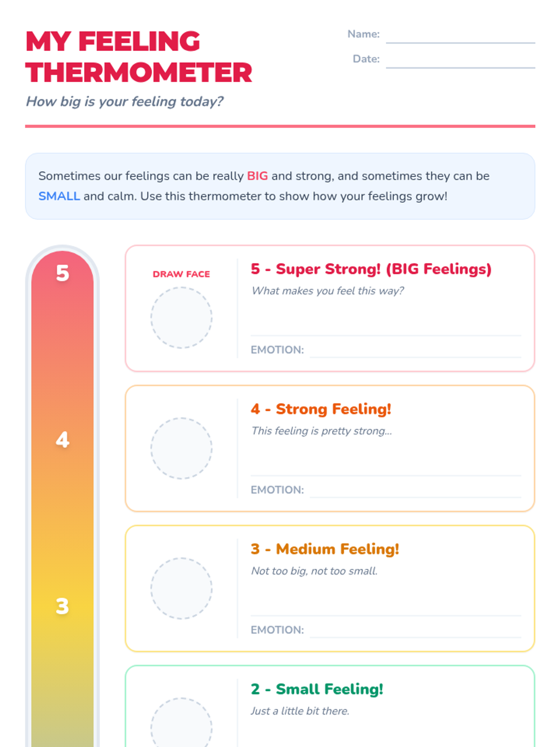Click the "4 - Strong Feeling!" heading
560x747 pixels.
321,409
